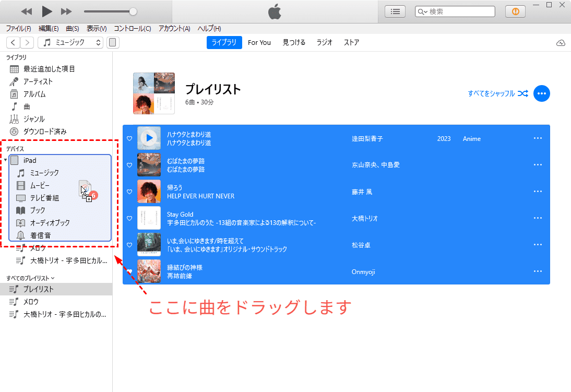Open the ミュージック media type dropdown
The image size is (571, 392).
coord(73,43)
